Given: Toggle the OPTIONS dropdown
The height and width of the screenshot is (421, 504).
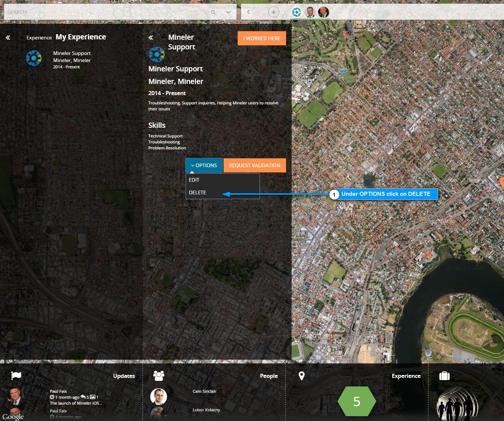Looking at the screenshot, I should tap(204, 165).
